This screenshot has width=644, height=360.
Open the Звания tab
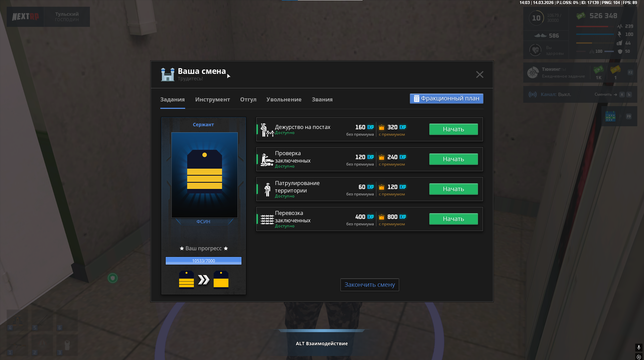[x=322, y=99]
